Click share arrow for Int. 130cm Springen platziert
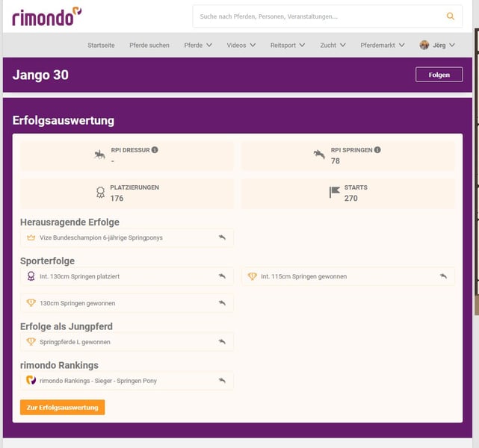This screenshot has width=479, height=448. click(x=222, y=276)
